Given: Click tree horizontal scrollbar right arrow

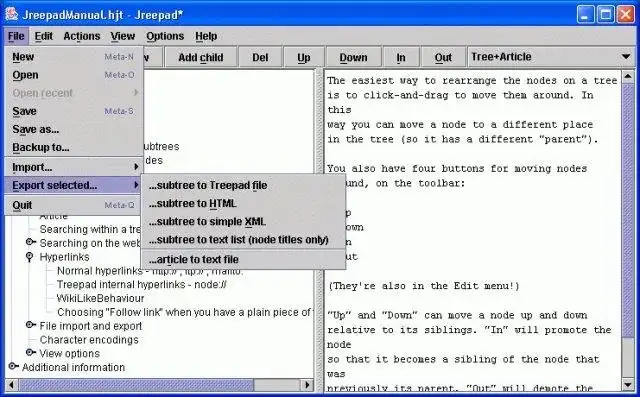Looking at the screenshot, I should pyautogui.click(x=307, y=385).
